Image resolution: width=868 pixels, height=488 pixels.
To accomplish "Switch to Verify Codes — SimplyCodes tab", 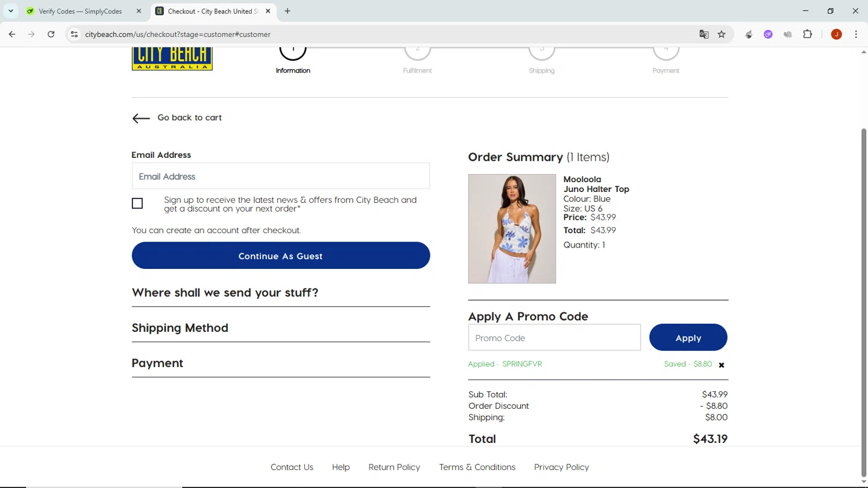I will click(80, 11).
